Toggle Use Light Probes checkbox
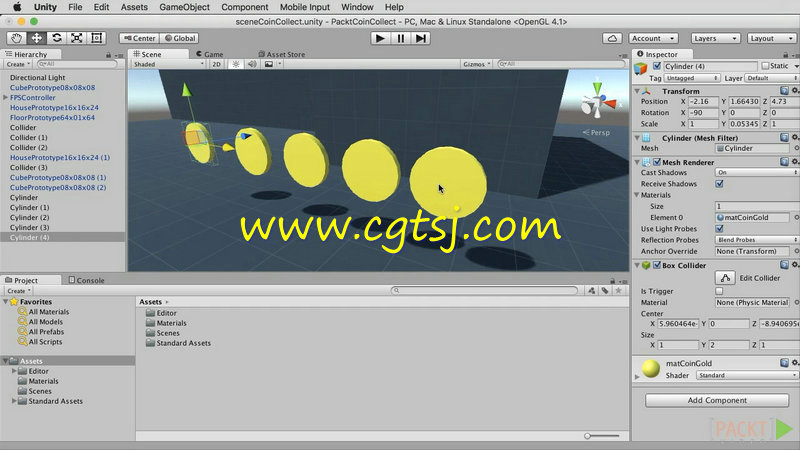The image size is (800, 450). [x=719, y=229]
